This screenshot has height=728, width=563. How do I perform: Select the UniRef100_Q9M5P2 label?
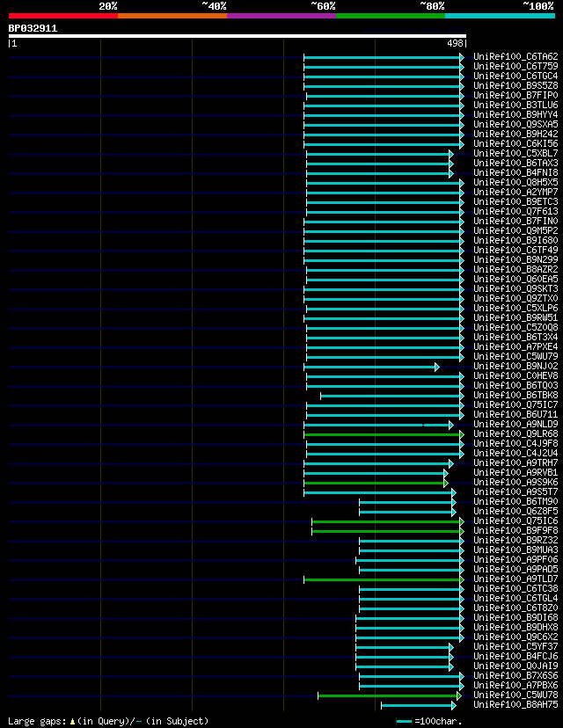click(515, 230)
